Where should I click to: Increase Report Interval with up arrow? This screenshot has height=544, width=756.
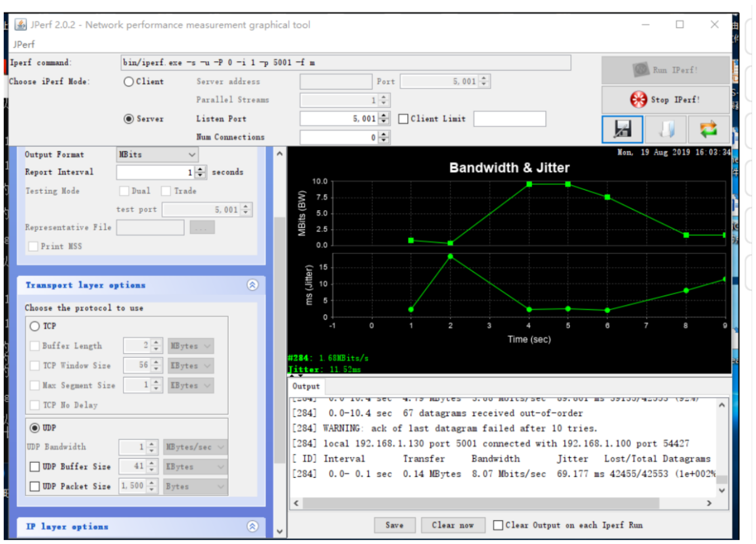200,169
